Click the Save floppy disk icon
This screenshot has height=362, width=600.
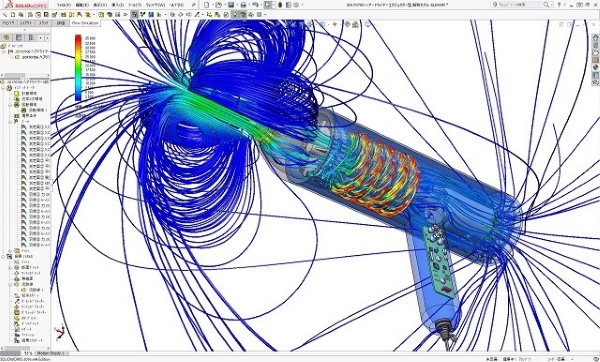coord(231,5)
